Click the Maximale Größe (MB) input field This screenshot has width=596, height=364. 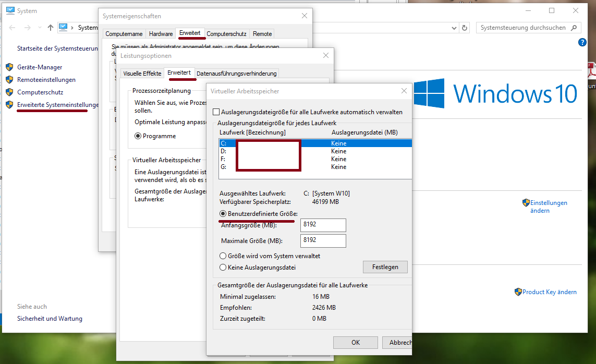click(323, 240)
